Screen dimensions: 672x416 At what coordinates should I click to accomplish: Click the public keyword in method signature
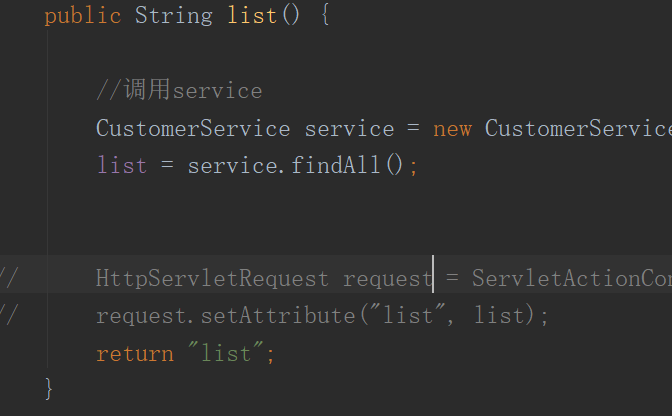coord(83,17)
